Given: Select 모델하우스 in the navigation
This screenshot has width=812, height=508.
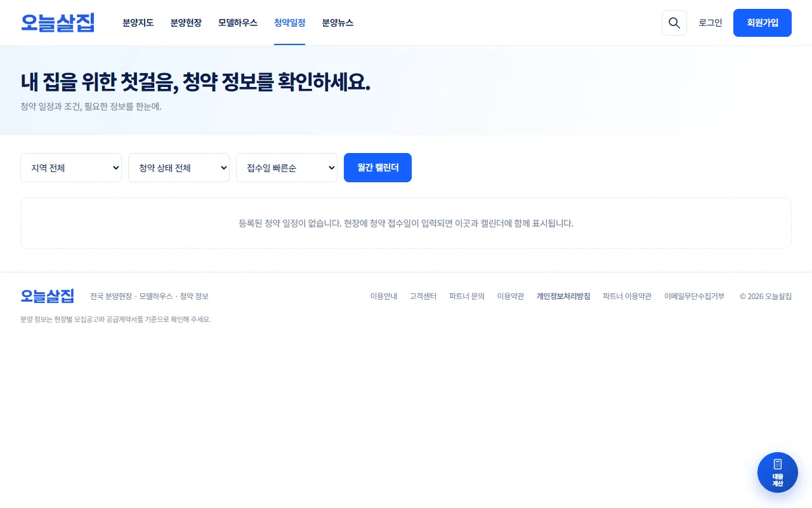Looking at the screenshot, I should pos(238,23).
